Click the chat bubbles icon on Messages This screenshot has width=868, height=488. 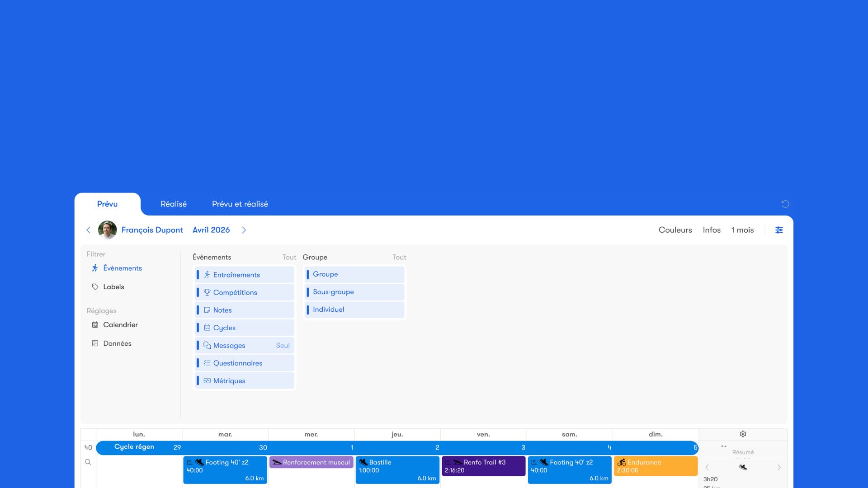point(207,345)
